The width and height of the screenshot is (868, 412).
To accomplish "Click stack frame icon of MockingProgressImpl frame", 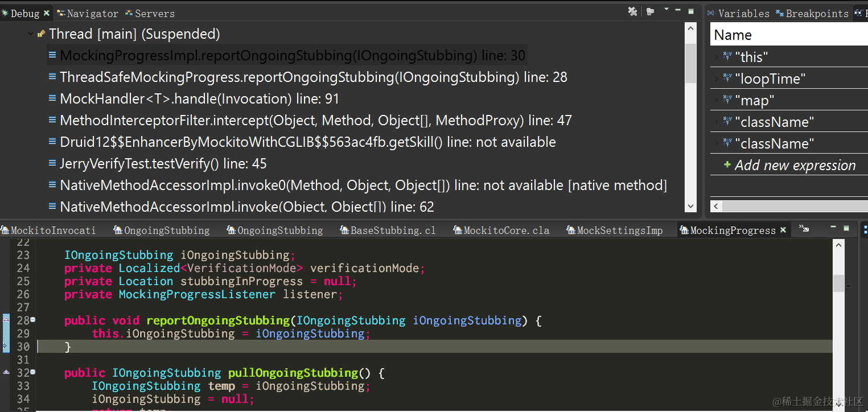I will (x=52, y=55).
